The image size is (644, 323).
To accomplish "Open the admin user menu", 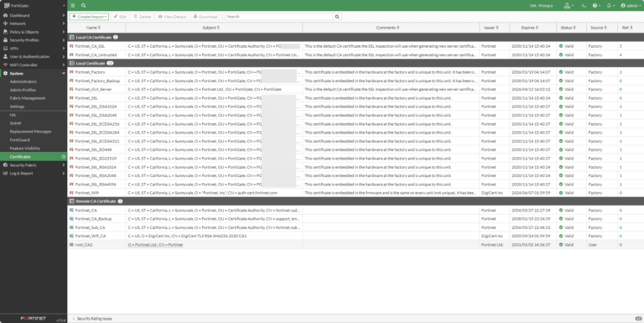I will tap(631, 5).
